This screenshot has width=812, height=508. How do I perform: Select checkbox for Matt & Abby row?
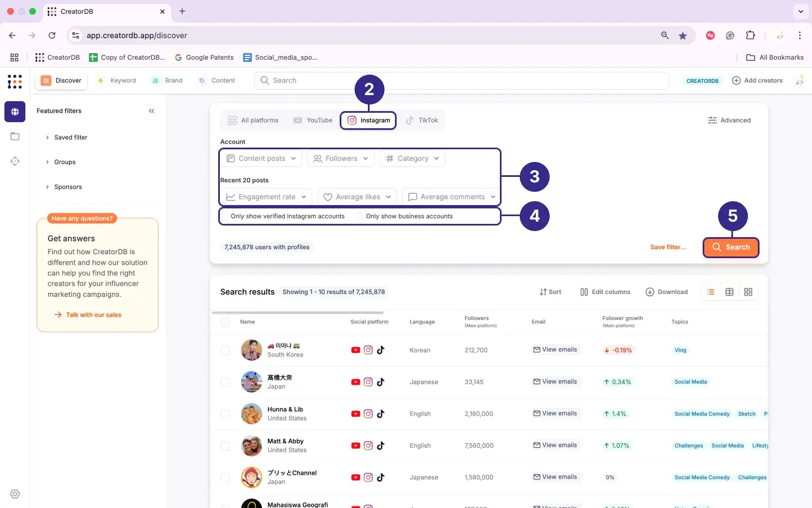click(x=225, y=446)
